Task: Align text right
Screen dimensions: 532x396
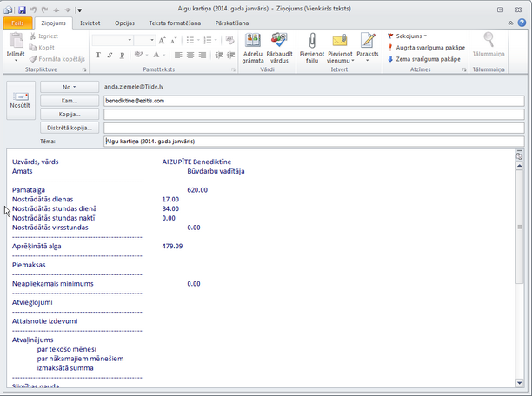Action: click(203, 55)
